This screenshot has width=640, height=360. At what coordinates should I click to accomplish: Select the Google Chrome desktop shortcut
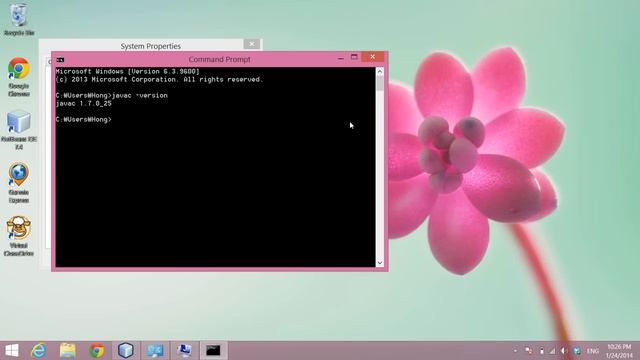click(x=19, y=77)
